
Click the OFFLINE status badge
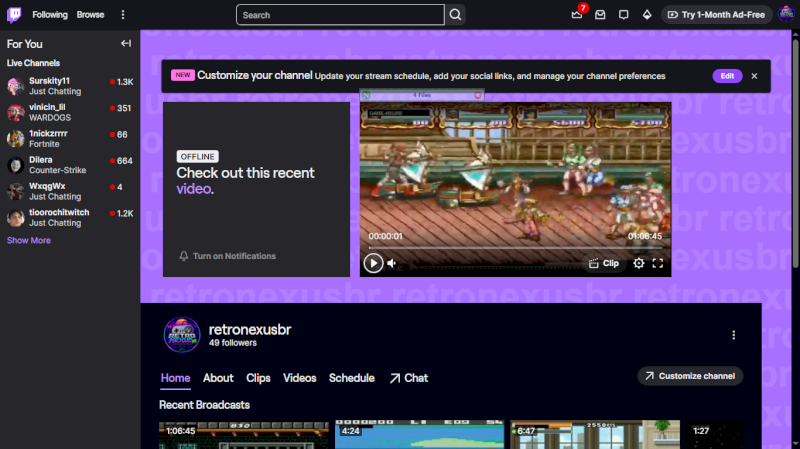(197, 157)
